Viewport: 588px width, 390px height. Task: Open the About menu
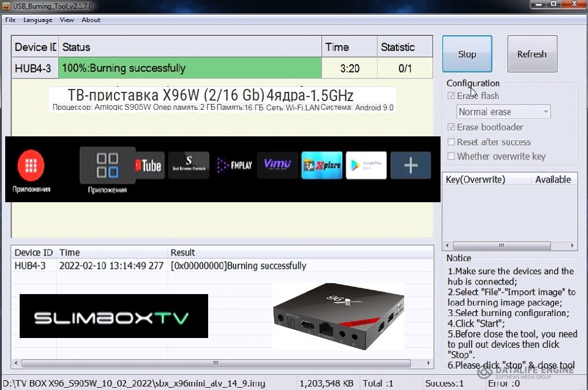91,20
